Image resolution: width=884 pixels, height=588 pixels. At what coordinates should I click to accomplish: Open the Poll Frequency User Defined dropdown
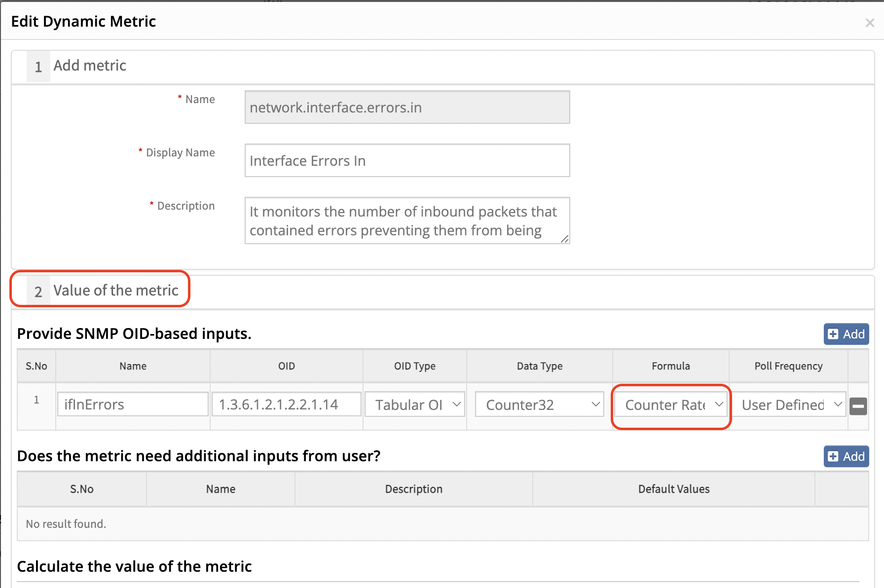pos(788,404)
